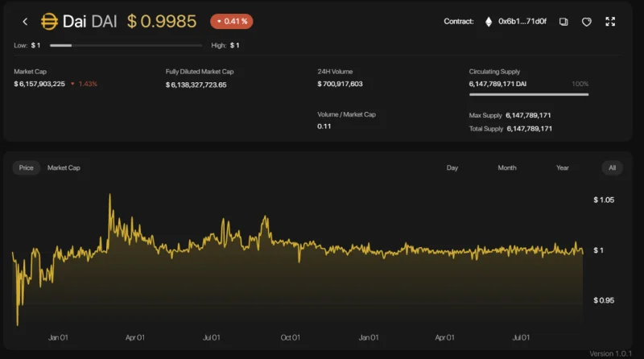
Task: Click the 100% circulating supply percentage
Action: [580, 84]
